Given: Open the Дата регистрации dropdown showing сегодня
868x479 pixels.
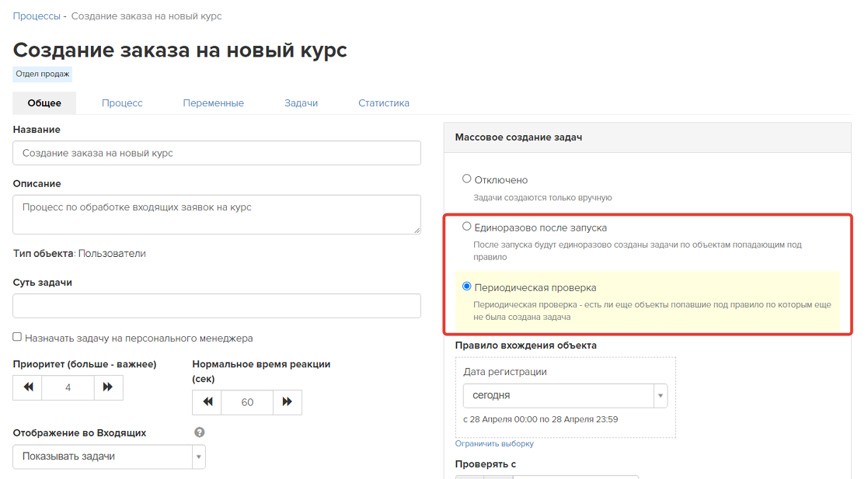Looking at the screenshot, I should pos(565,395).
